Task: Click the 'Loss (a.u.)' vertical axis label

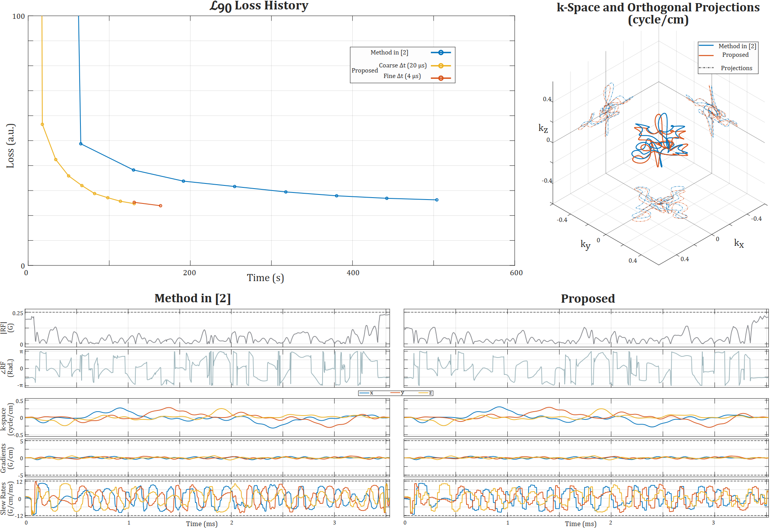Action: (x=11, y=146)
